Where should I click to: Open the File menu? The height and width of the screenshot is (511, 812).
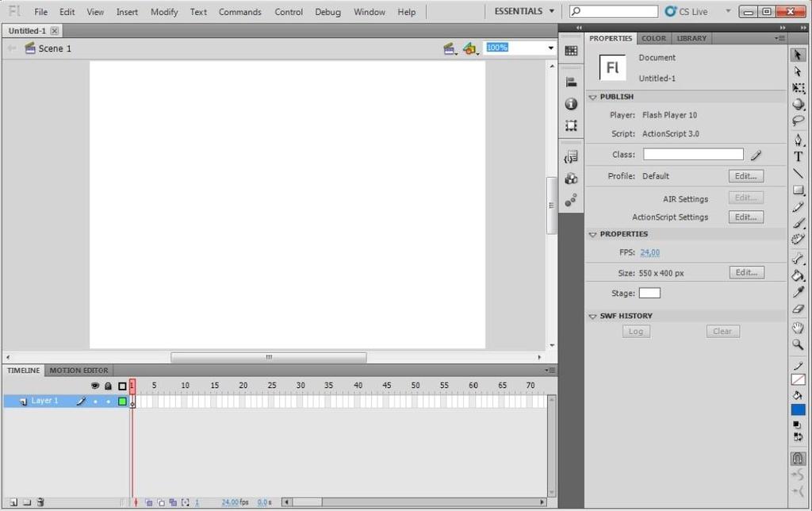(x=41, y=12)
